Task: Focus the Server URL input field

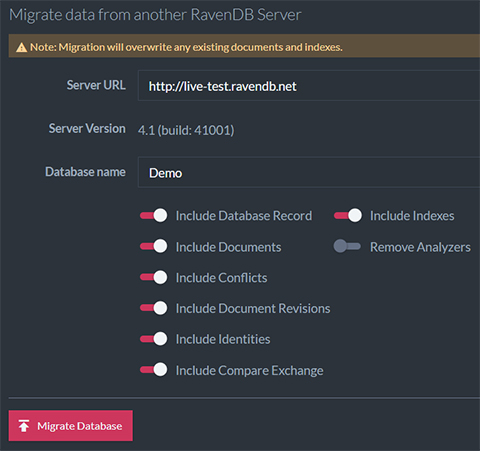Action: [x=309, y=86]
